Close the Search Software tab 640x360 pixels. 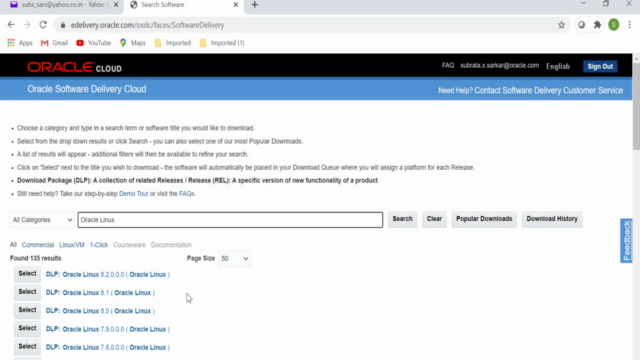236,5
